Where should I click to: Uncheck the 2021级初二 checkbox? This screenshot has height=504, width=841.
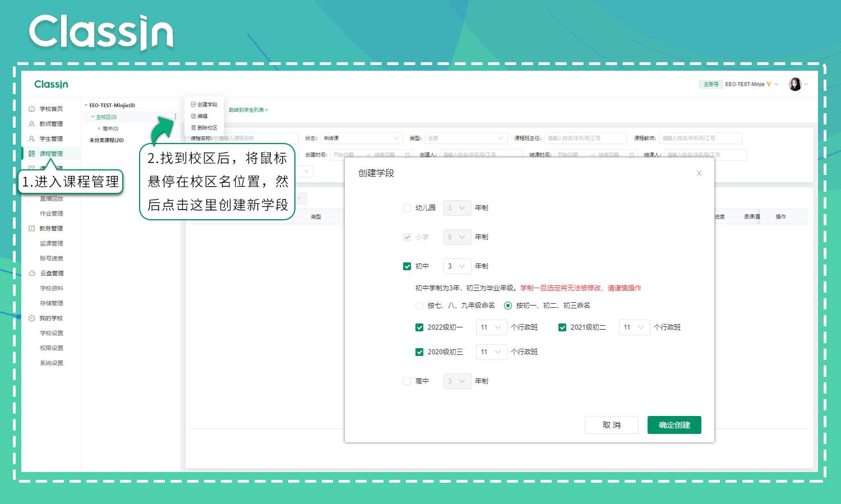[x=562, y=327]
